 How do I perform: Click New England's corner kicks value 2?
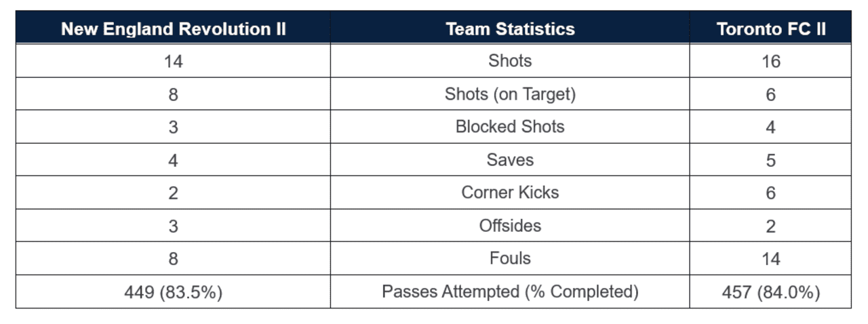tap(173, 193)
